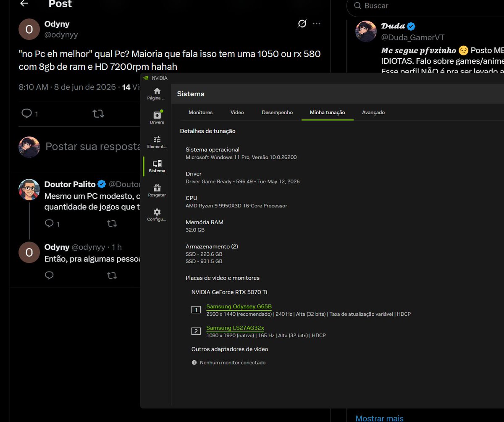Repost Odyny's follow-up comment
504x422 pixels.
112,275
